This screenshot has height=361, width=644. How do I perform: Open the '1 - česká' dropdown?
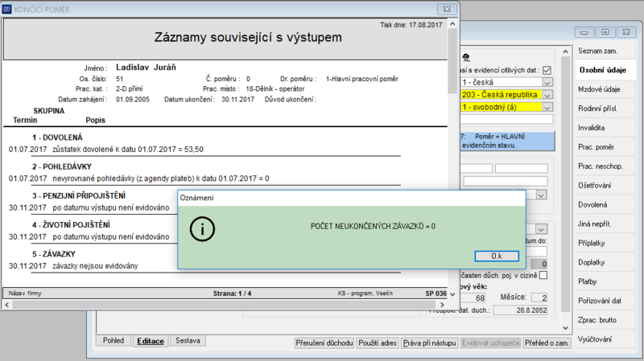click(547, 83)
